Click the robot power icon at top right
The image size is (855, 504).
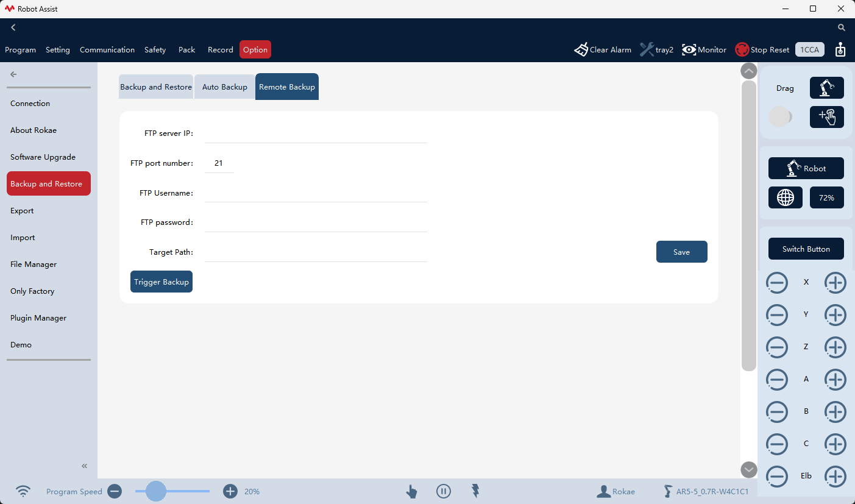(840, 49)
